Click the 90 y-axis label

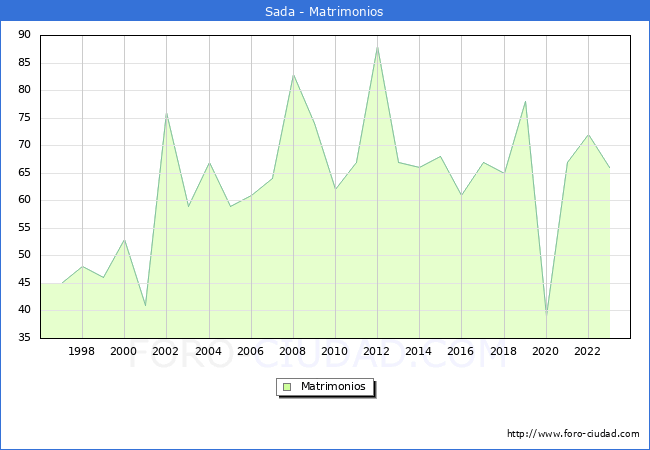(24, 35)
